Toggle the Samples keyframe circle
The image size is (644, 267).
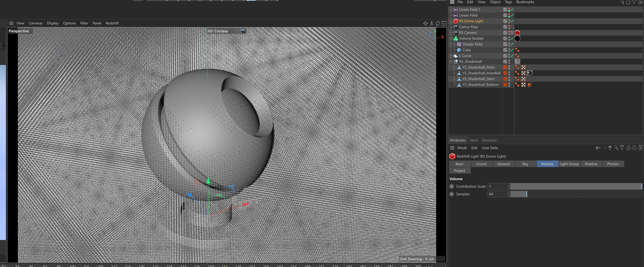click(x=452, y=194)
